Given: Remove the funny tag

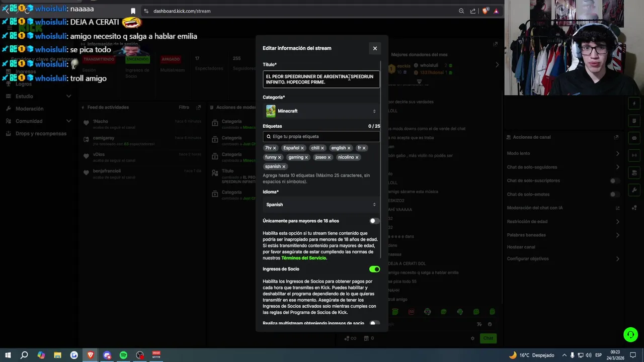Looking at the screenshot, I should coord(280,157).
